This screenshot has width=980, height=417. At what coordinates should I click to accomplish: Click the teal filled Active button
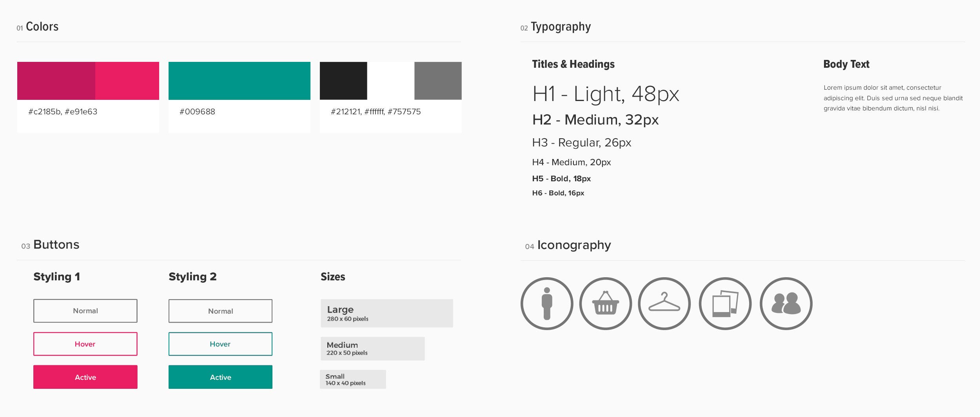(x=220, y=377)
